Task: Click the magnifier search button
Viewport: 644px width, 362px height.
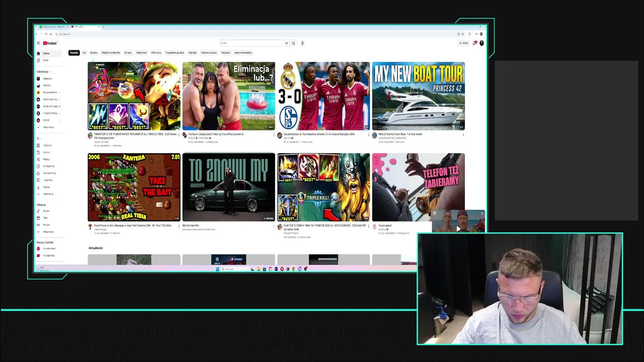Action: click(x=293, y=43)
